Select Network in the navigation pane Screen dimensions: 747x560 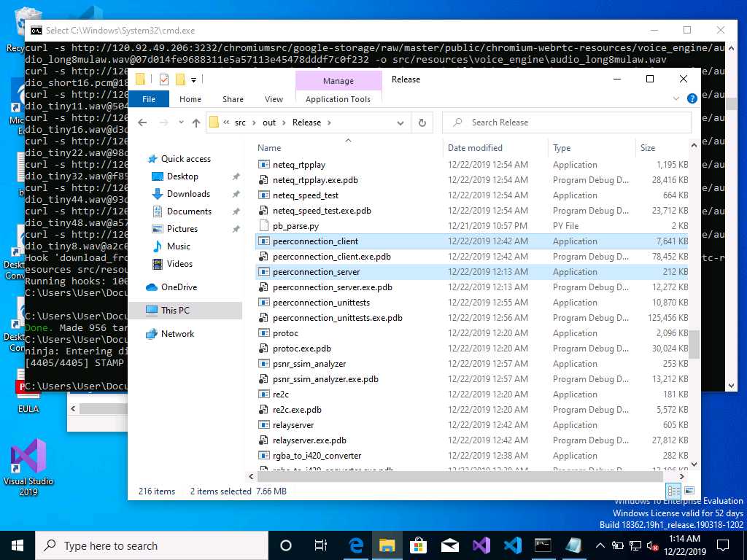[x=177, y=334]
